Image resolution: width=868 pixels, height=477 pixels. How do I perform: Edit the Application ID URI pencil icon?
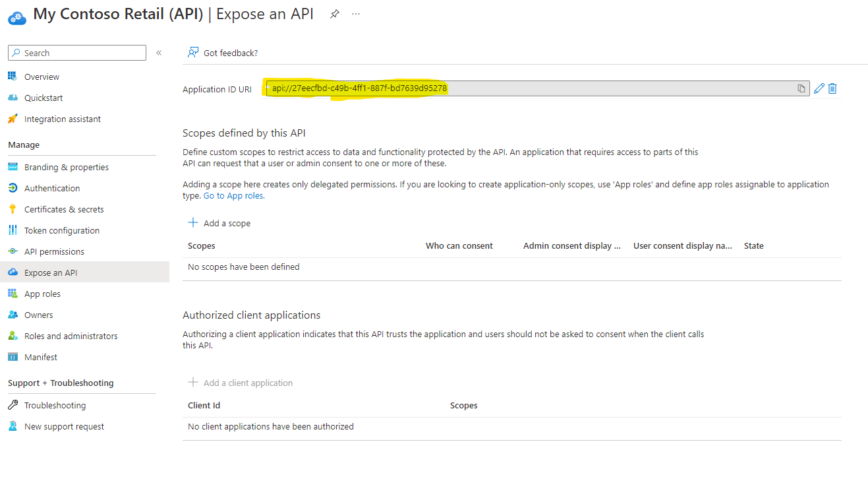(819, 88)
